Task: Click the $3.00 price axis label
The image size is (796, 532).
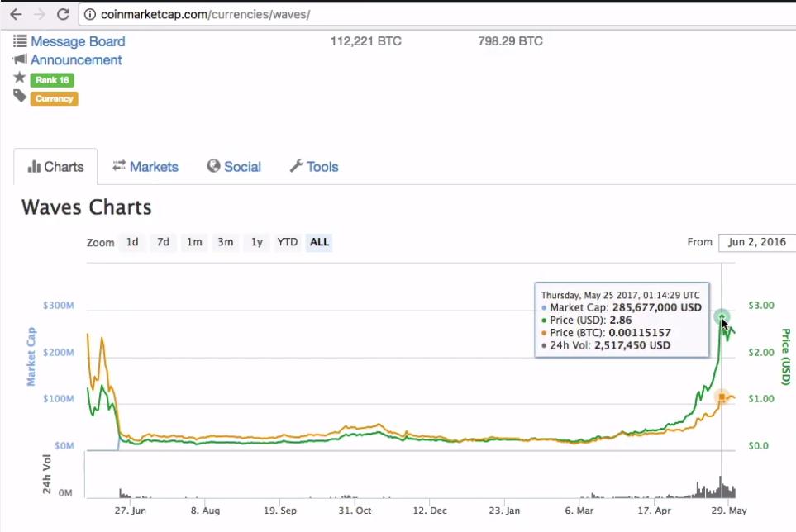Action: coord(761,306)
